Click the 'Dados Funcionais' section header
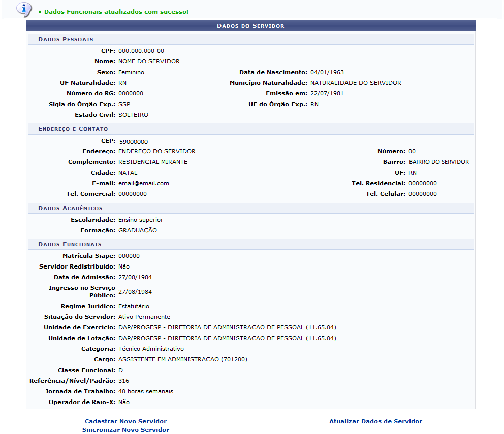504x434 pixels. (x=70, y=244)
